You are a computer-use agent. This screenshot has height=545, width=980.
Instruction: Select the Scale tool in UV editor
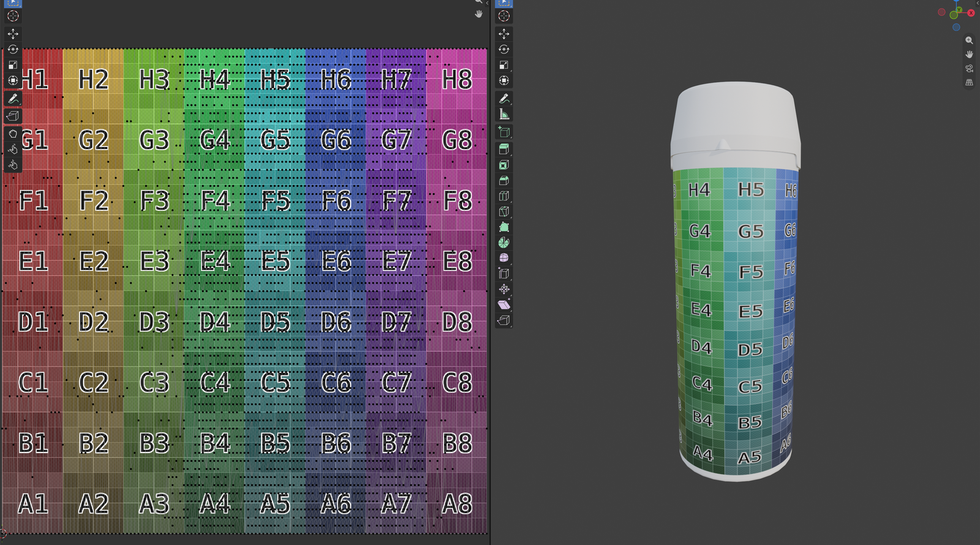pos(13,65)
